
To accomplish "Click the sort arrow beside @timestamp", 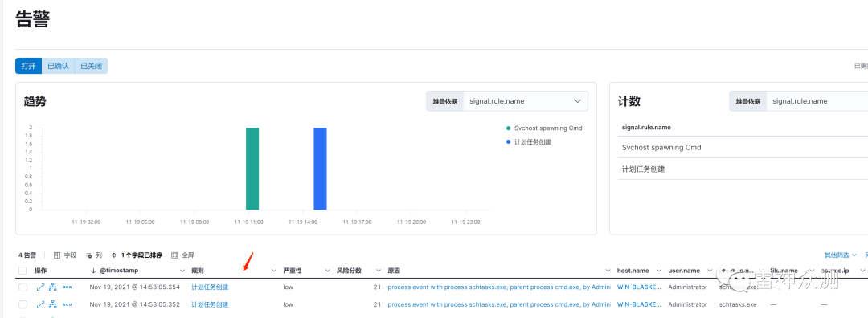I will click(93, 271).
